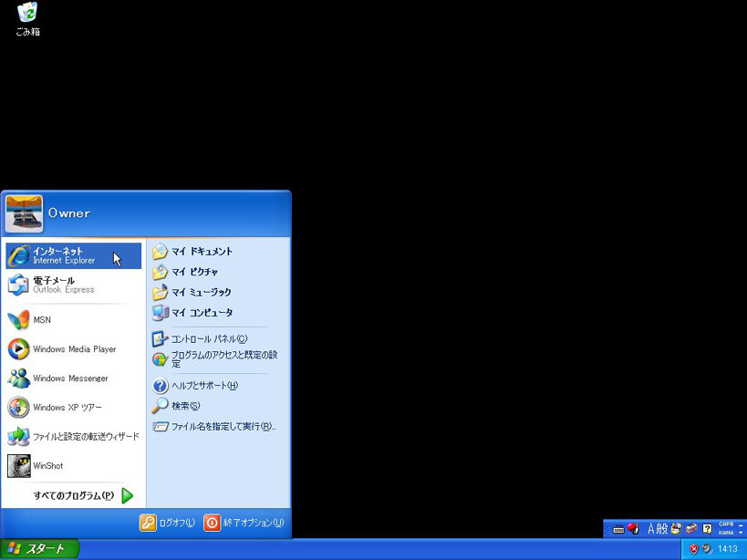Click the 14:13 clock in the taskbar

pyautogui.click(x=727, y=549)
